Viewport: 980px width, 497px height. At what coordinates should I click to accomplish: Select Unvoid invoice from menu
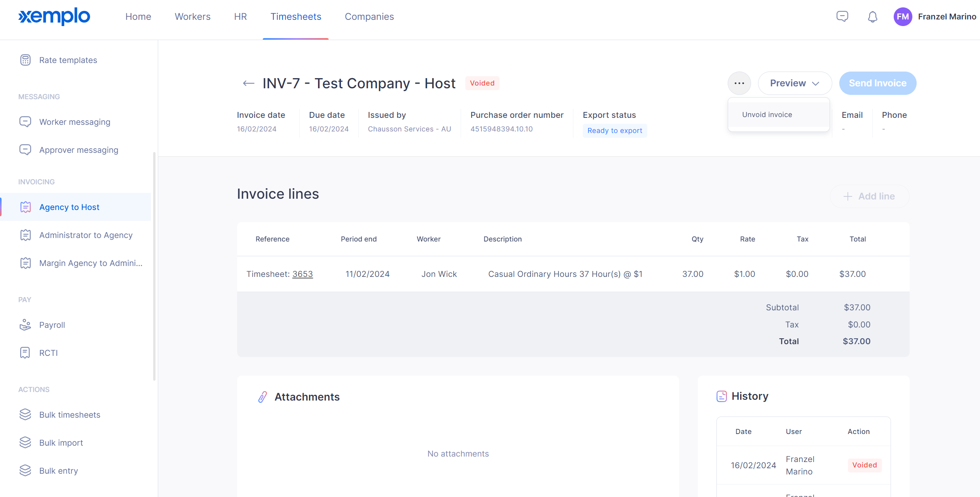tap(767, 115)
